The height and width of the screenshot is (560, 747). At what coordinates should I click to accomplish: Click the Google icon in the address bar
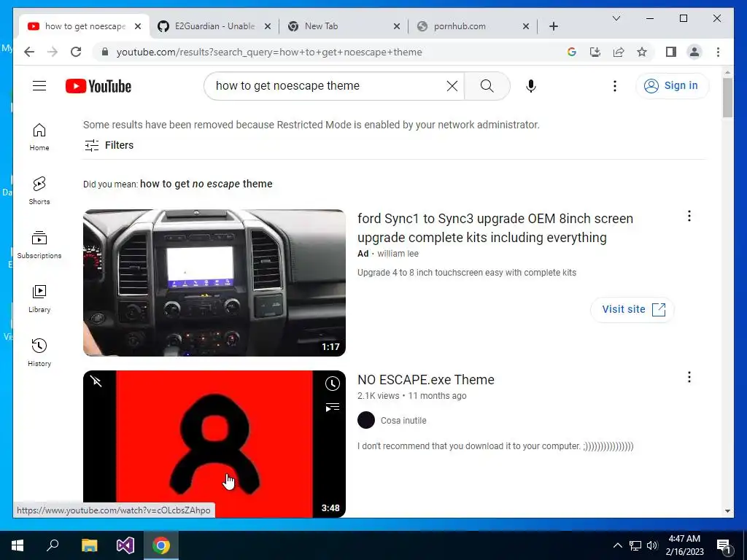572,52
